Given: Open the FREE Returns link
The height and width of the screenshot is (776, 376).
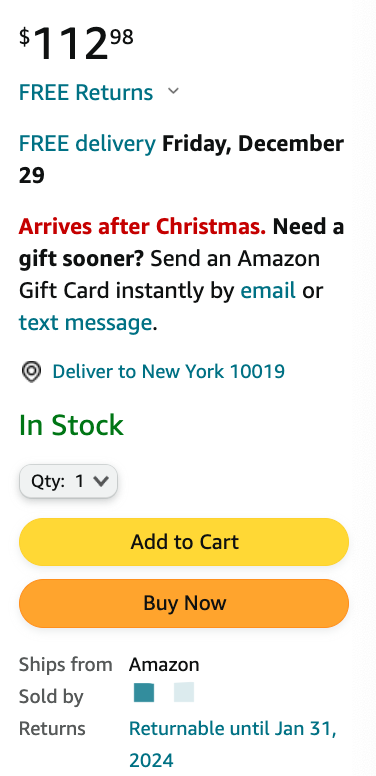Looking at the screenshot, I should coord(86,93).
